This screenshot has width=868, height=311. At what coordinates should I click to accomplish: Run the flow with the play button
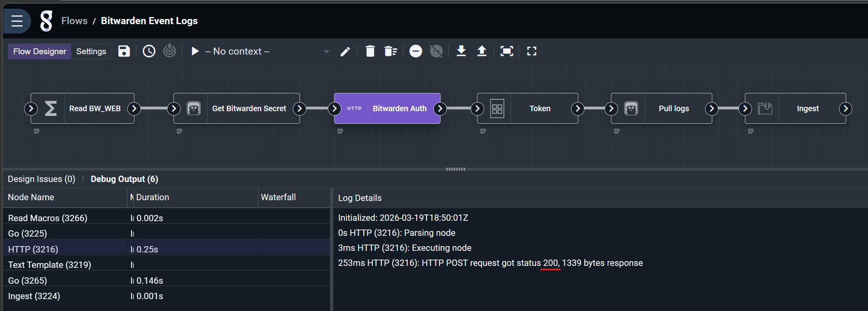[x=195, y=51]
